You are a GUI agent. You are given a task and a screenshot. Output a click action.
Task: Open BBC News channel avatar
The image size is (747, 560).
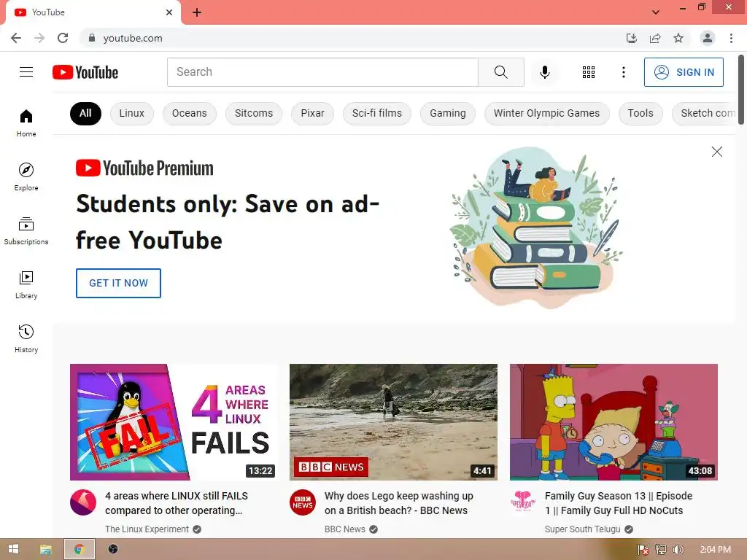tap(303, 502)
